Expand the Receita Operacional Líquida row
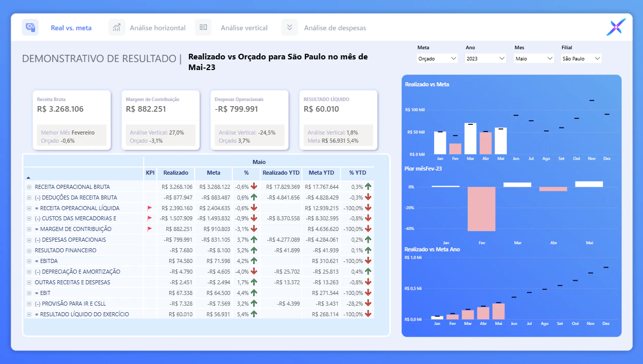The height and width of the screenshot is (364, 643). click(29, 208)
